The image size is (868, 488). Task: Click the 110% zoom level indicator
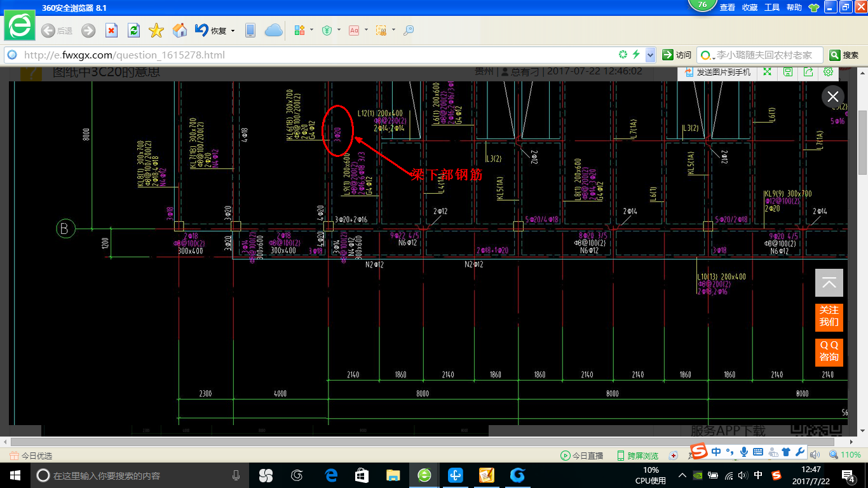(x=844, y=455)
